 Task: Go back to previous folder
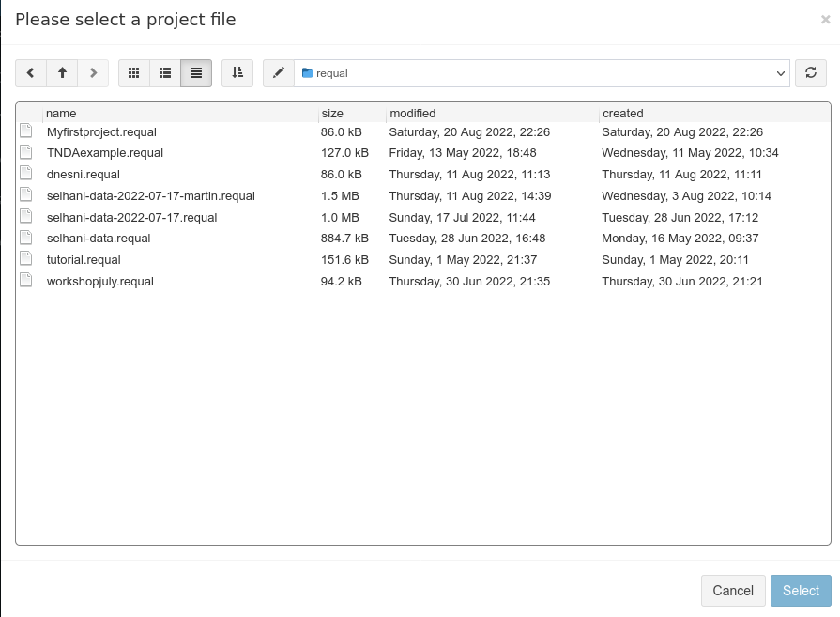pyautogui.click(x=31, y=73)
